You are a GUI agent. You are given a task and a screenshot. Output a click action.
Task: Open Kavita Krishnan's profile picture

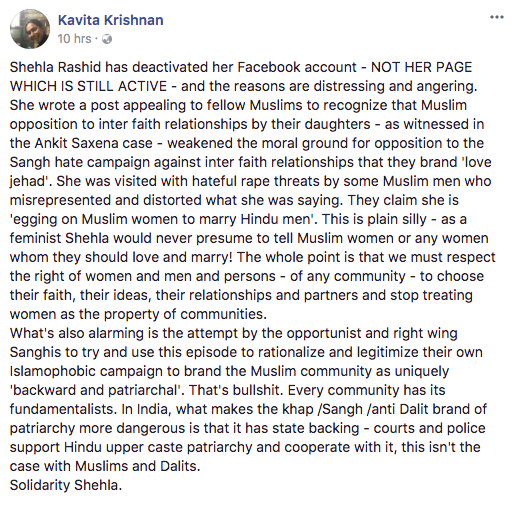pos(30,29)
